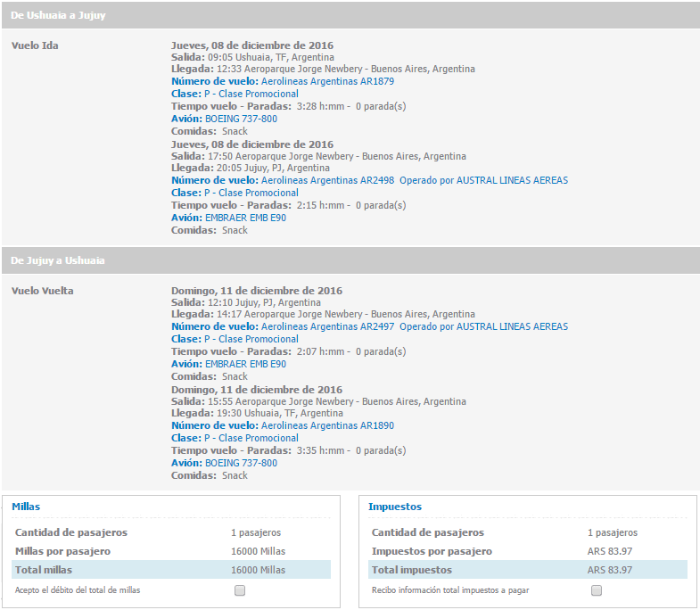Screen dimensions: 700x610
Task: Click 'Salida: 17:50 Aeroparque Jorge Newbery' line
Action: tap(318, 156)
